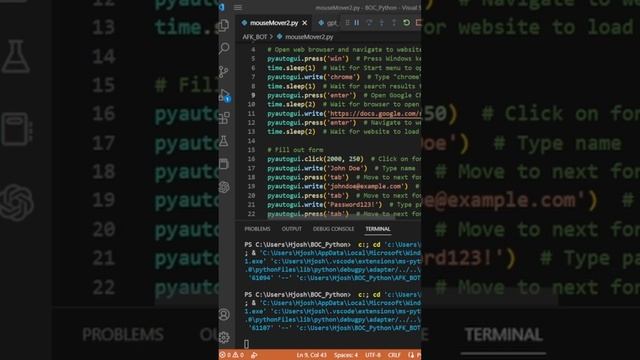Open the Search view in the activity bar
The width and height of the screenshot is (640, 360).
[224, 49]
